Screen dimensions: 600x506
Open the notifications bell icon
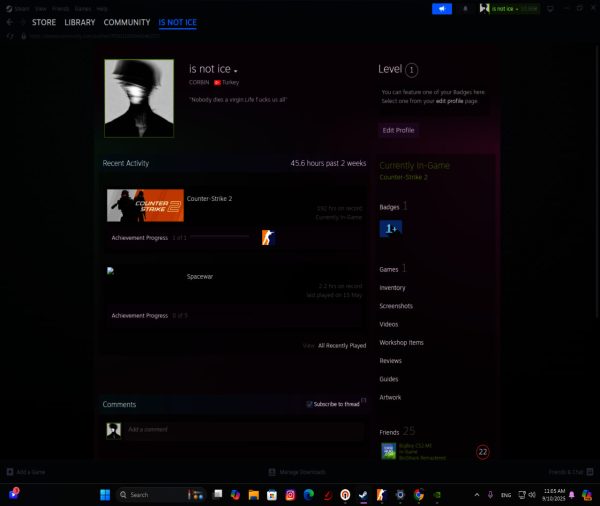click(465, 8)
